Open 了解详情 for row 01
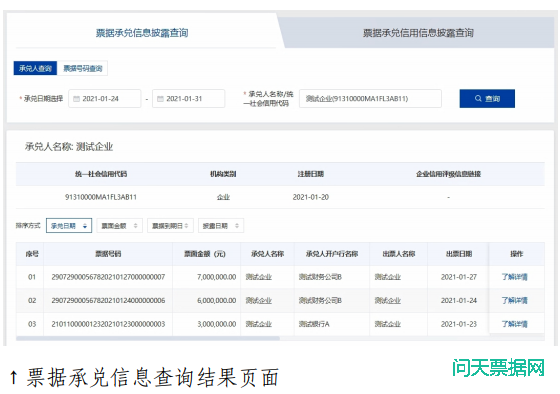Image resolution: width=560 pixels, height=394 pixels. [514, 277]
